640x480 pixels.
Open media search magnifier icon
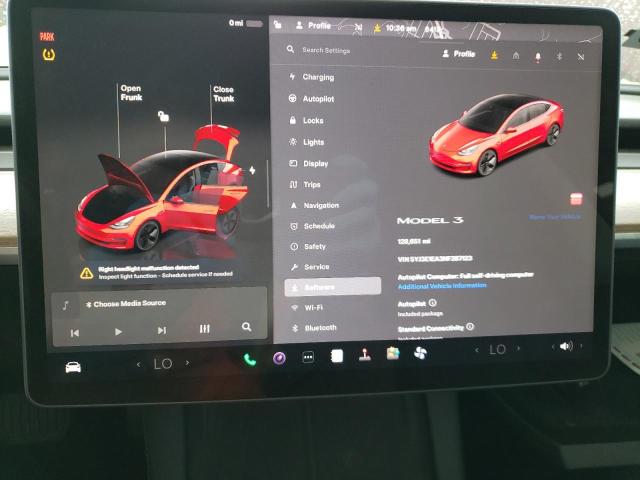[246, 327]
